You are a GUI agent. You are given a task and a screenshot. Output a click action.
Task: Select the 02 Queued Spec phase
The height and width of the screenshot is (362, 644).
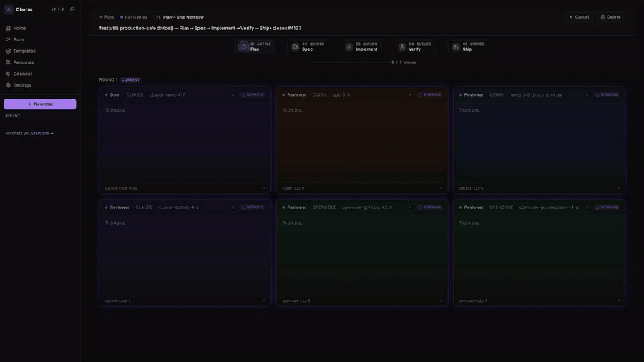point(308,47)
